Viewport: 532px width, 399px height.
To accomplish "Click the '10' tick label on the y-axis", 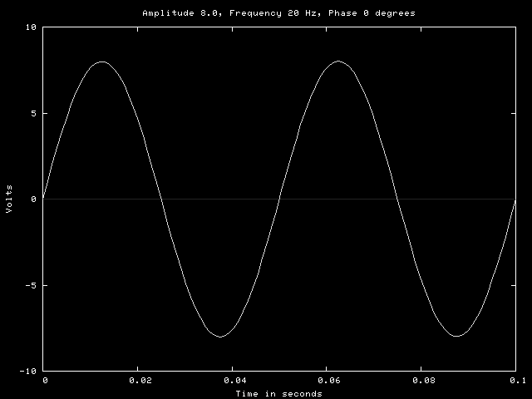I will point(31,27).
